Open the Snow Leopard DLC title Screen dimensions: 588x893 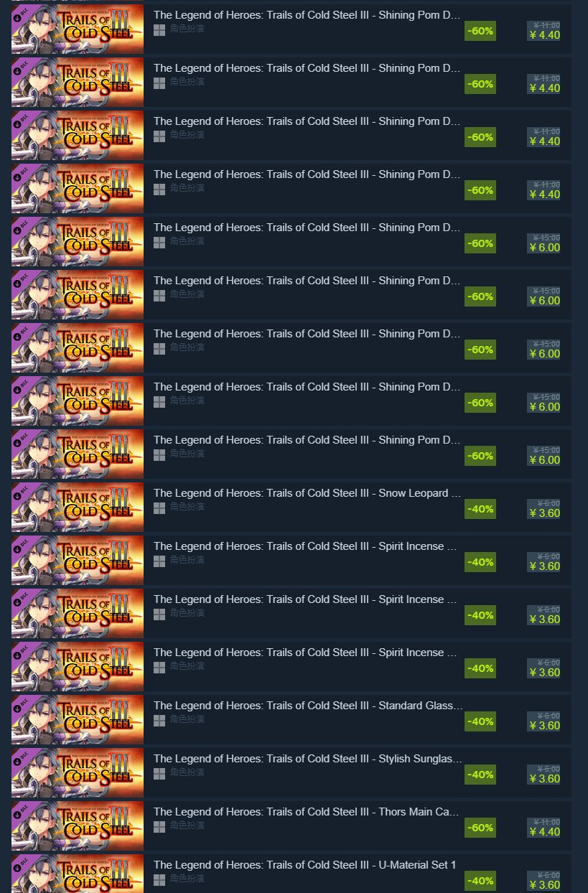(x=307, y=493)
